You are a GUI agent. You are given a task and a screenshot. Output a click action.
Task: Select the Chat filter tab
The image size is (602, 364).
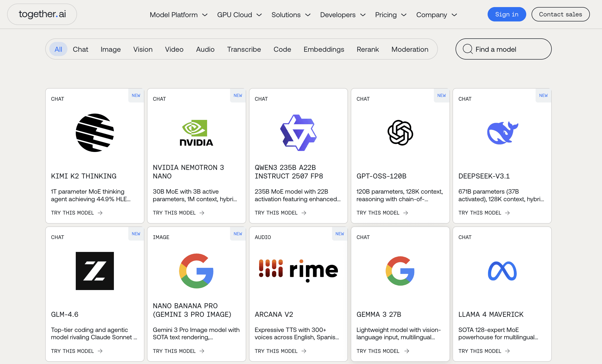pyautogui.click(x=80, y=49)
